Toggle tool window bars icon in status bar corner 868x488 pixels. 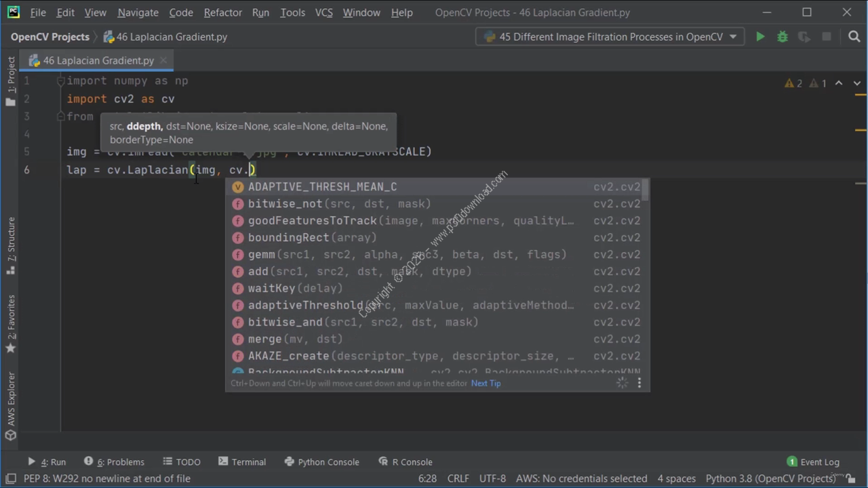click(10, 479)
